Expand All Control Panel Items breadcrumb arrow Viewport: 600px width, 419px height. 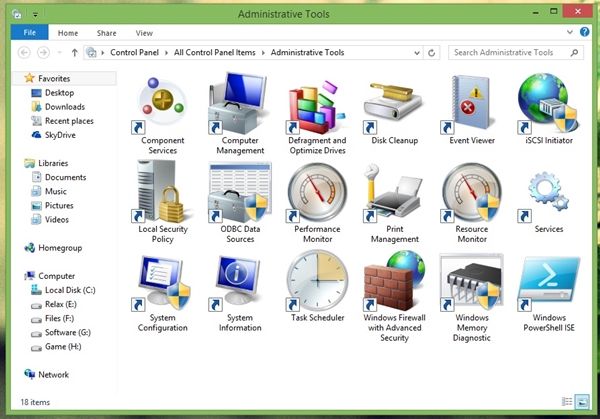pos(263,53)
